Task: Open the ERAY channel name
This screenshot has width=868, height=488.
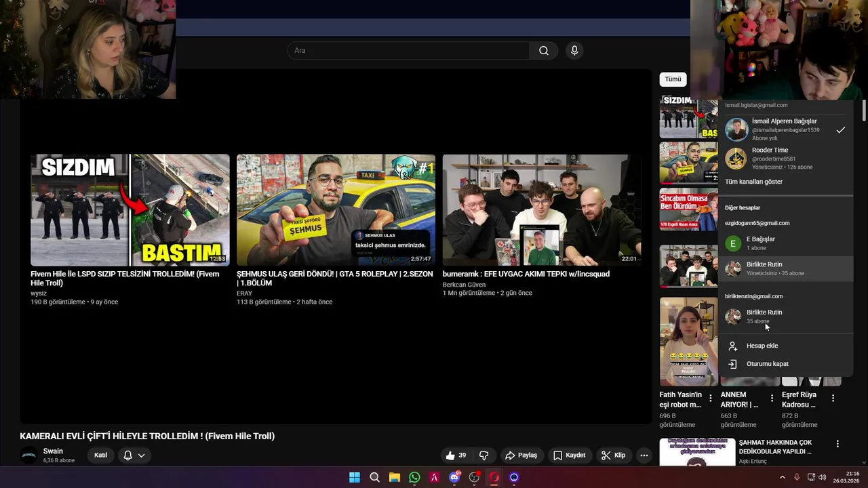Action: pyautogui.click(x=244, y=293)
